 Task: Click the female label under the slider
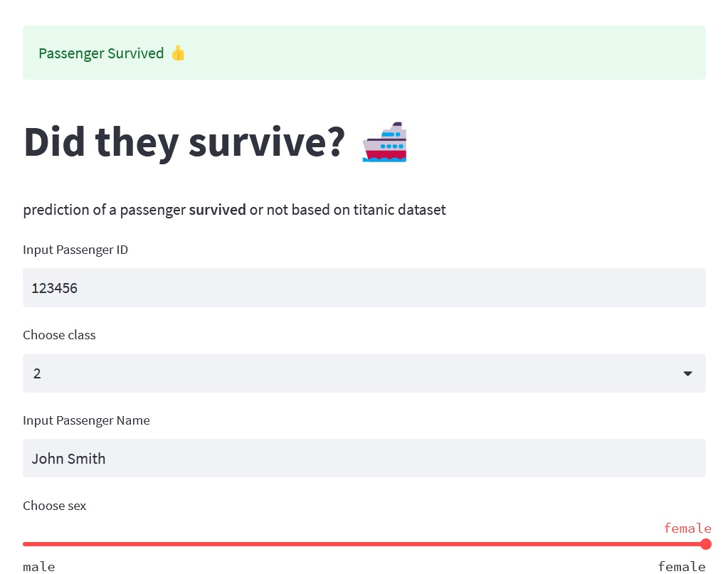(681, 566)
